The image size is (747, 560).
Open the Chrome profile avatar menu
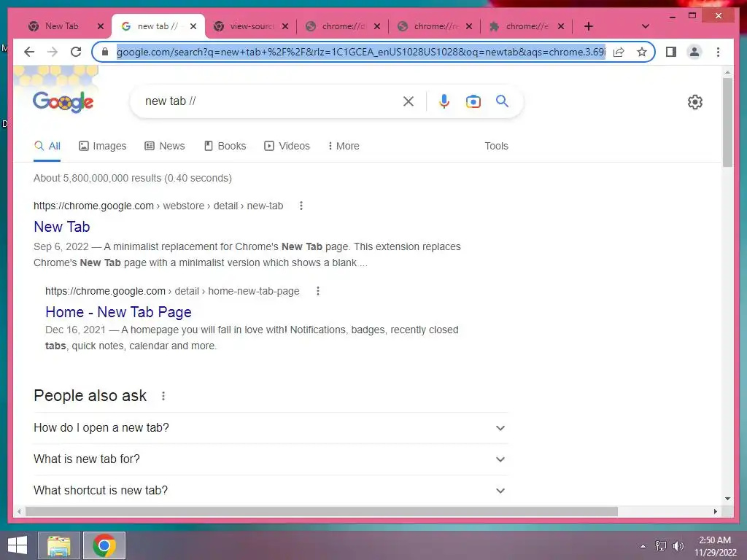point(694,52)
